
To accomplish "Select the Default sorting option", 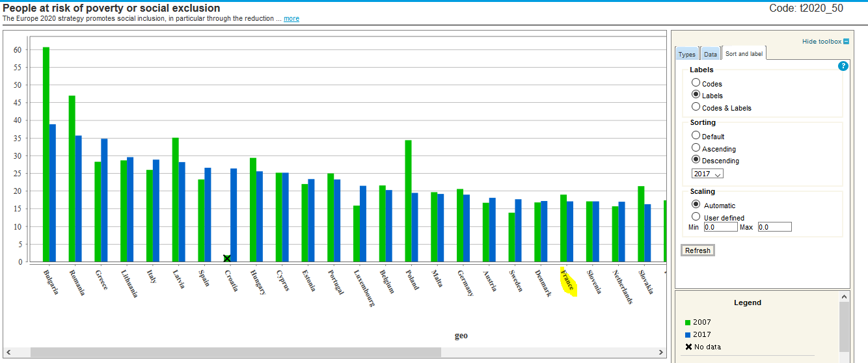I will (x=696, y=136).
